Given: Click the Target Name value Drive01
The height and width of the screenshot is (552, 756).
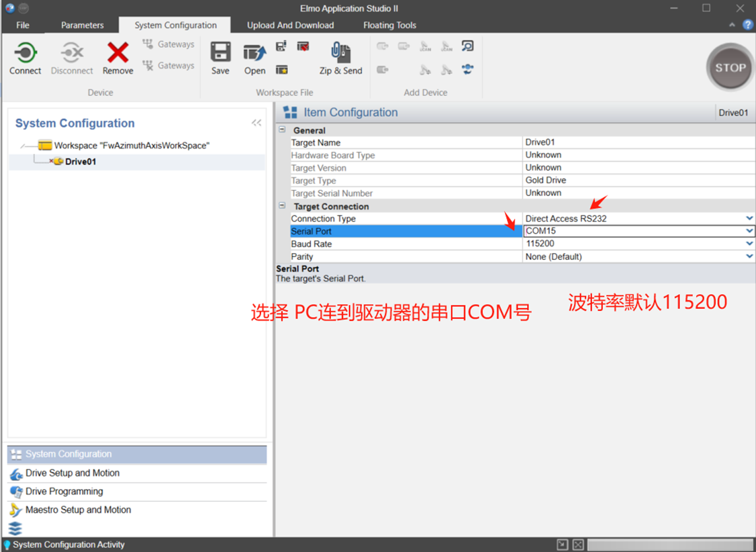Looking at the screenshot, I should point(540,142).
